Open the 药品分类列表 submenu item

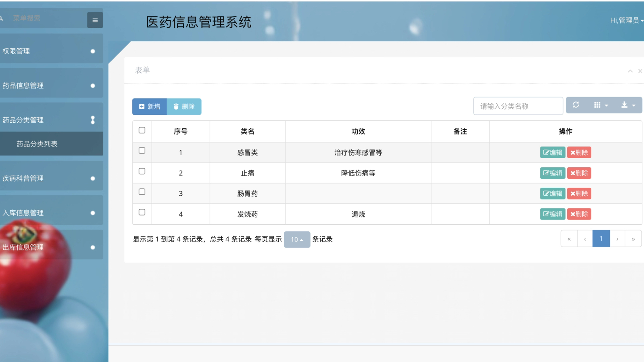(51, 144)
